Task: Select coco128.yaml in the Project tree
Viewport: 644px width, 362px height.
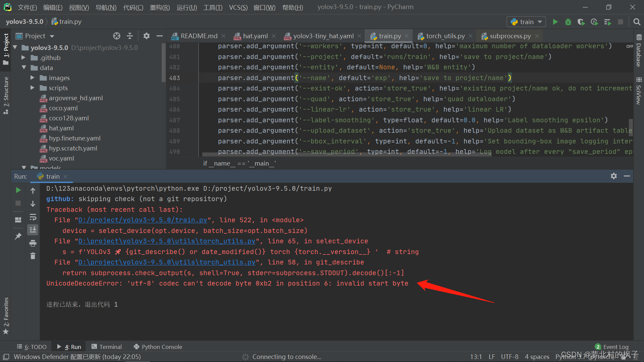Action: point(69,118)
